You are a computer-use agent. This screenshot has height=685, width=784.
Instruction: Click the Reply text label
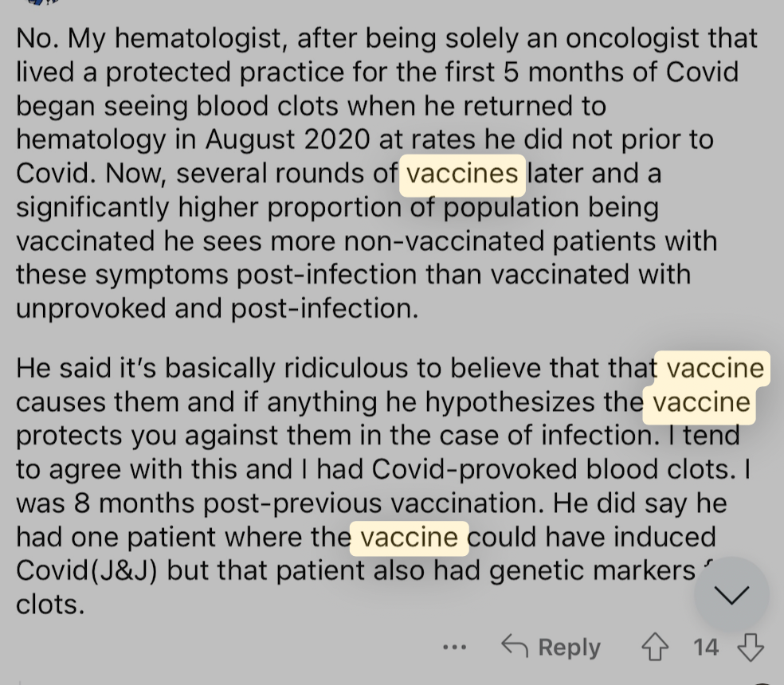[569, 648]
